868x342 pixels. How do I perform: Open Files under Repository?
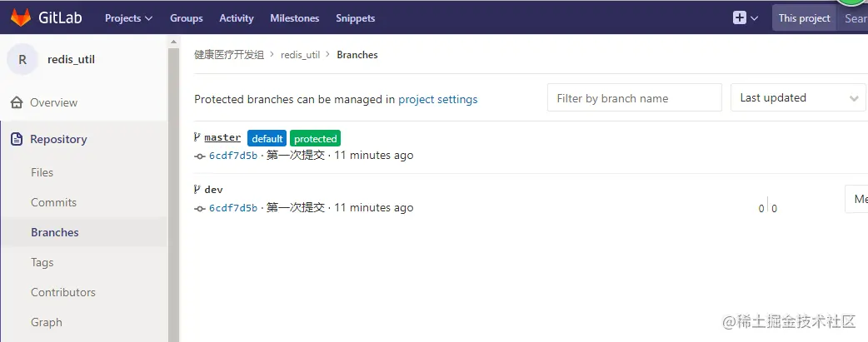[42, 172]
